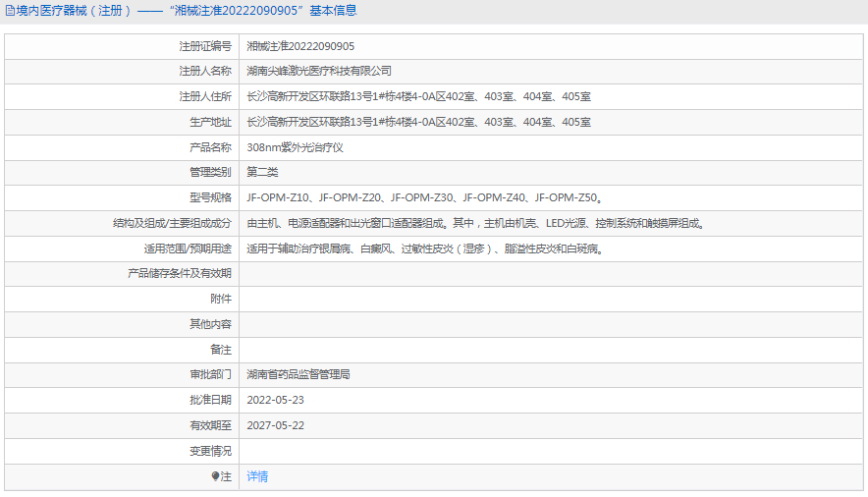Image resolution: width=868 pixels, height=497 pixels.
Task: Click the 管理类别 label cell
Action: coord(123,173)
